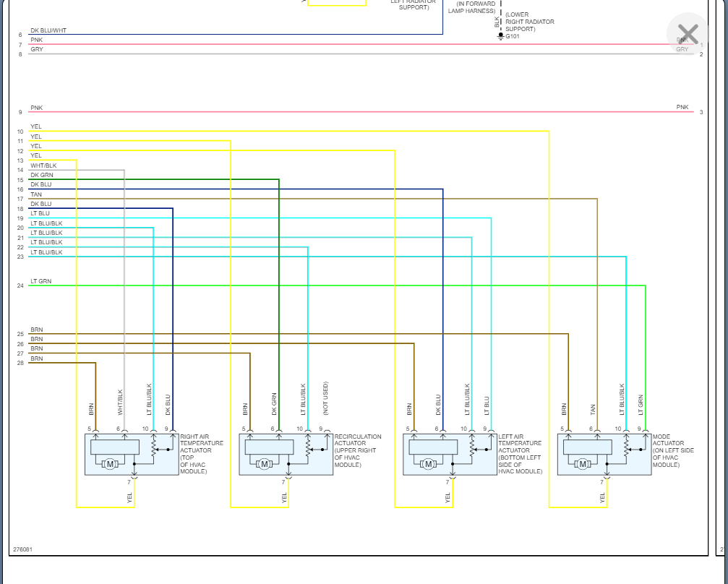Select the Left Air Temperature Actuator label
The image size is (728, 584).
click(520, 454)
